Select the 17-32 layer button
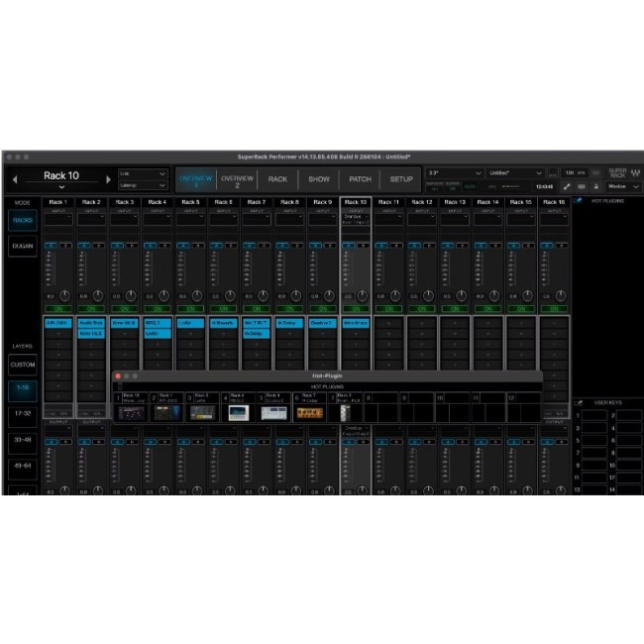The height and width of the screenshot is (644, 644). click(23, 411)
